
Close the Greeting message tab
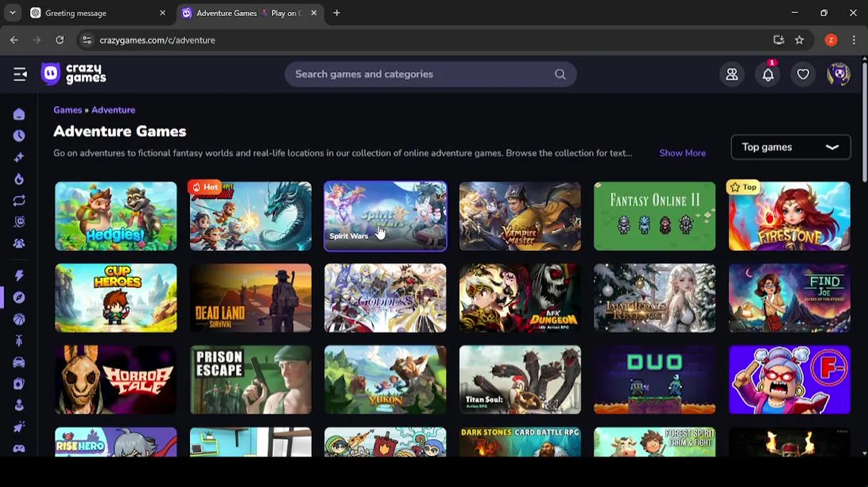[x=162, y=13]
